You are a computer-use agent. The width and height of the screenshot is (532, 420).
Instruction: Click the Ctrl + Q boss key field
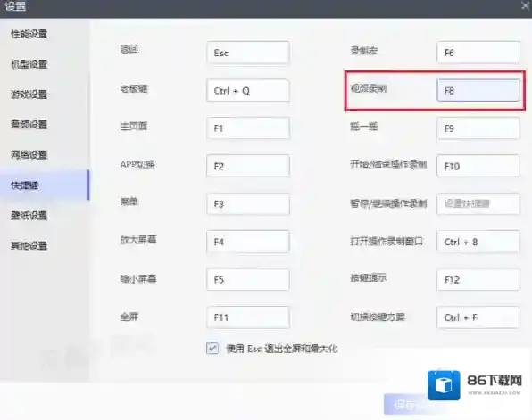[248, 90]
